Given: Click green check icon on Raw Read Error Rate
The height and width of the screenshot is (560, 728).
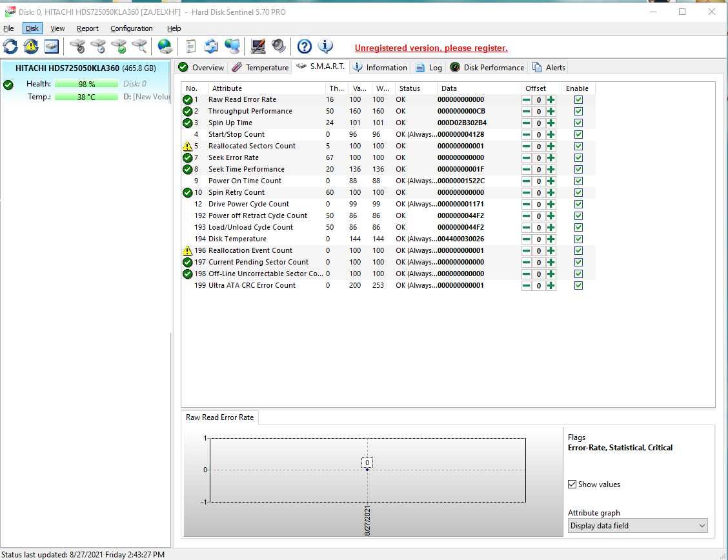Looking at the screenshot, I should coord(187,100).
